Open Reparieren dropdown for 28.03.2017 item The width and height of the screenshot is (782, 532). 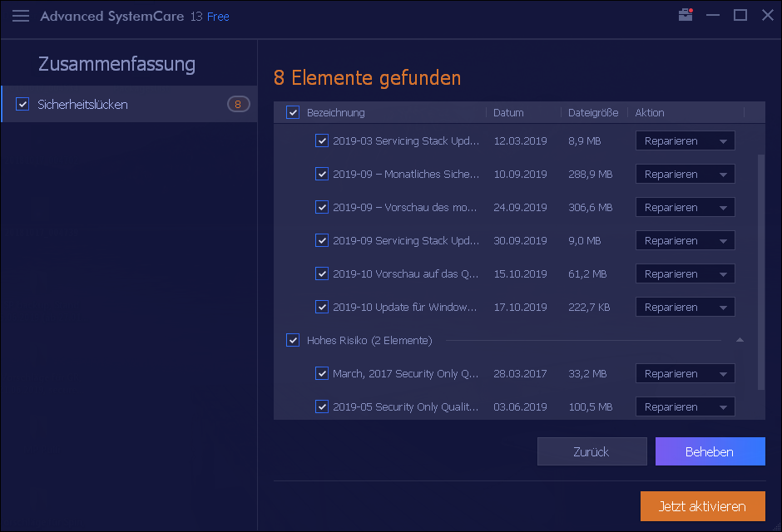click(685, 373)
